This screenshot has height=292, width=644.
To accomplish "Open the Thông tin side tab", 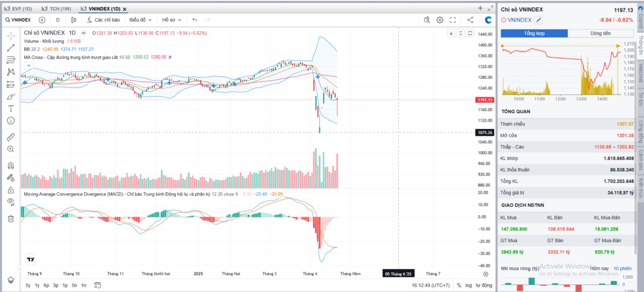I will tap(641, 47).
